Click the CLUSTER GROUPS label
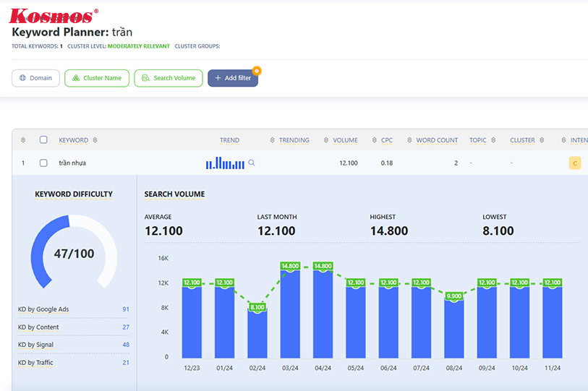Viewport: 588px width, 391px height. pos(197,46)
